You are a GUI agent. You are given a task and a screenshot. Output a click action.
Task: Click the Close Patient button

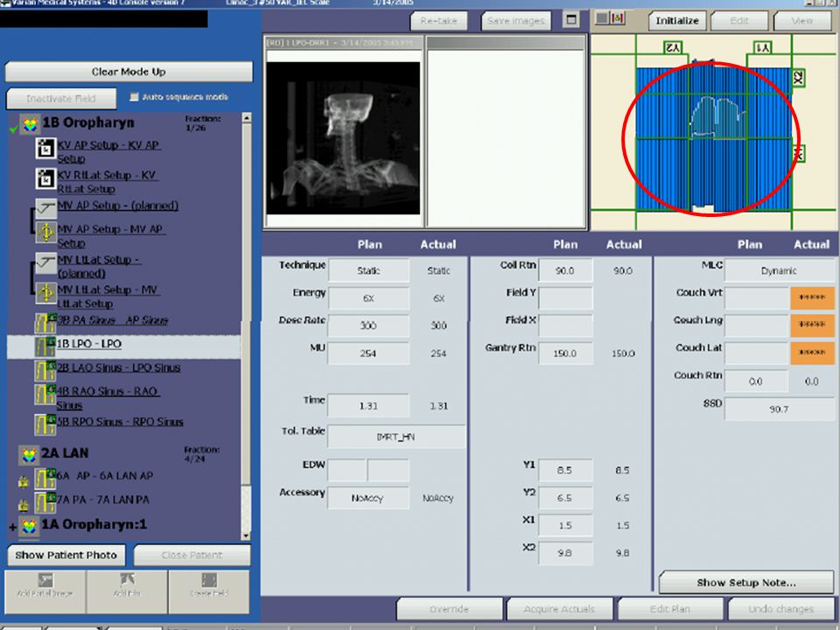(x=192, y=555)
